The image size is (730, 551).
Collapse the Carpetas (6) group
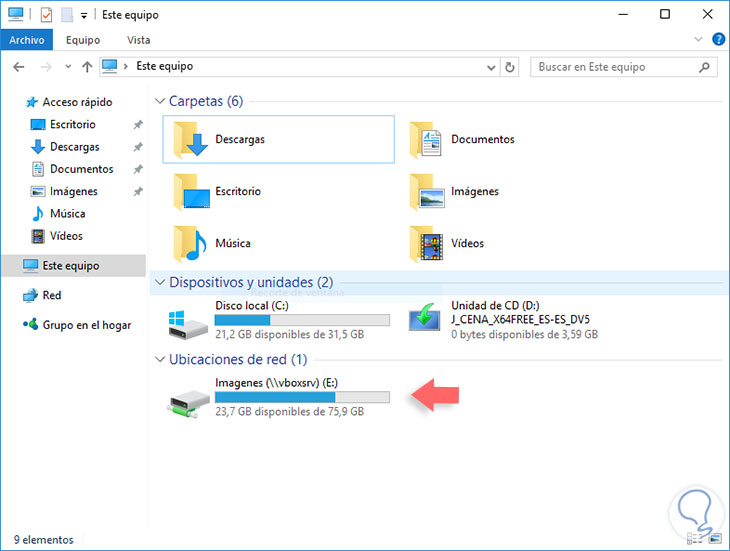(x=160, y=101)
